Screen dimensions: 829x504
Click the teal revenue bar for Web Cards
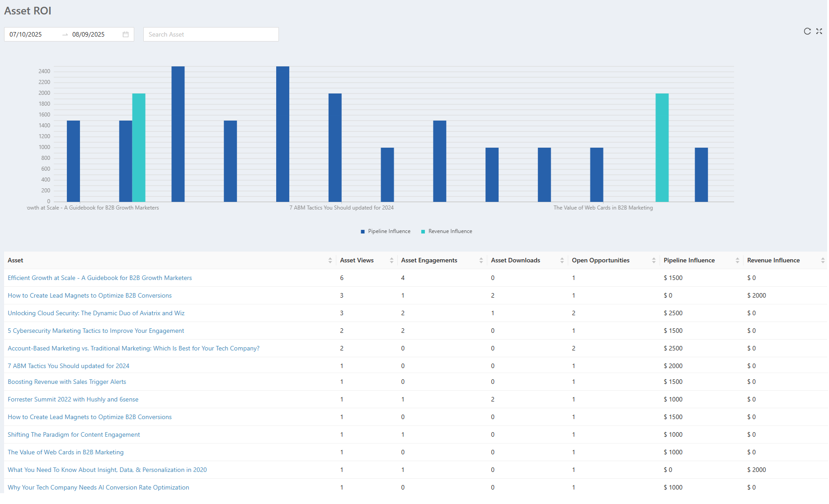(x=662, y=148)
